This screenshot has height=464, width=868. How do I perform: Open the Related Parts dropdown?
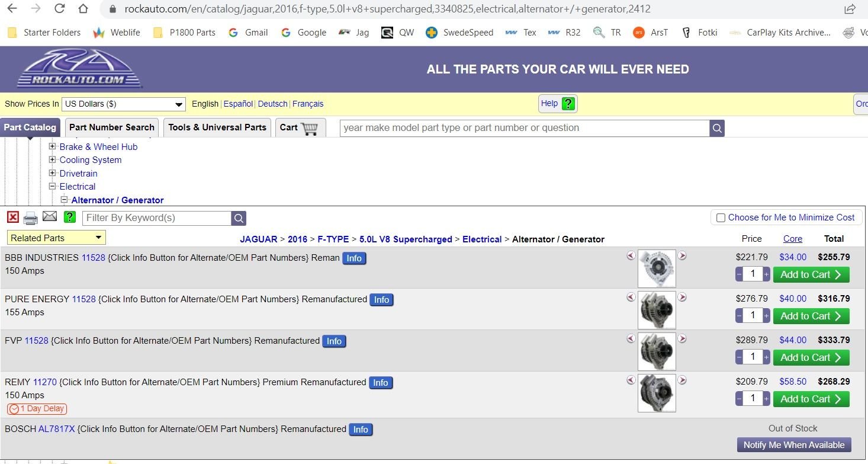coord(56,238)
